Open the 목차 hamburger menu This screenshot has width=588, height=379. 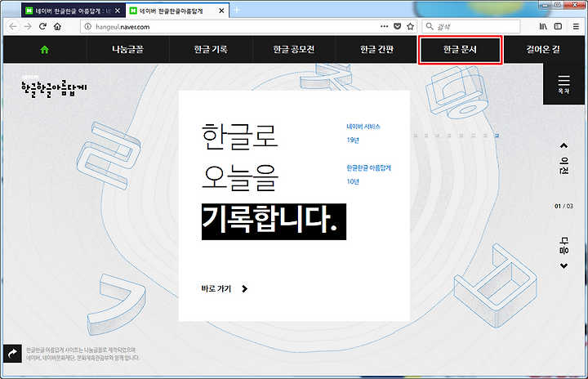(563, 84)
